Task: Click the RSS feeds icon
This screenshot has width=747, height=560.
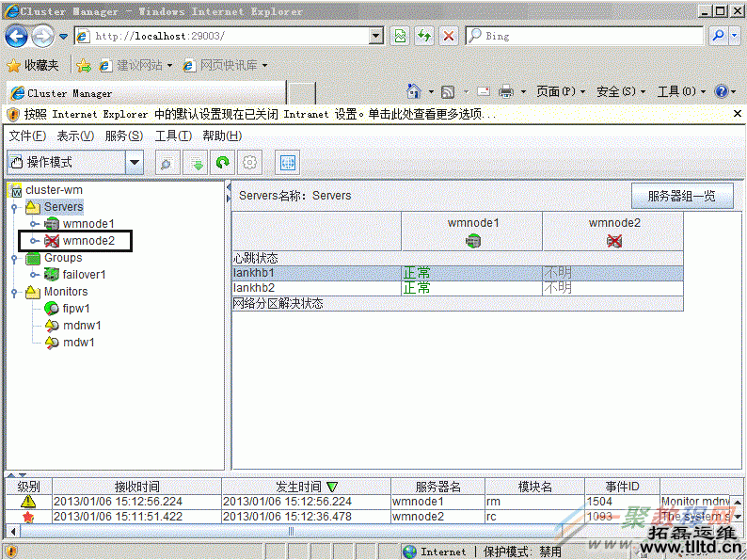Action: pyautogui.click(x=447, y=91)
